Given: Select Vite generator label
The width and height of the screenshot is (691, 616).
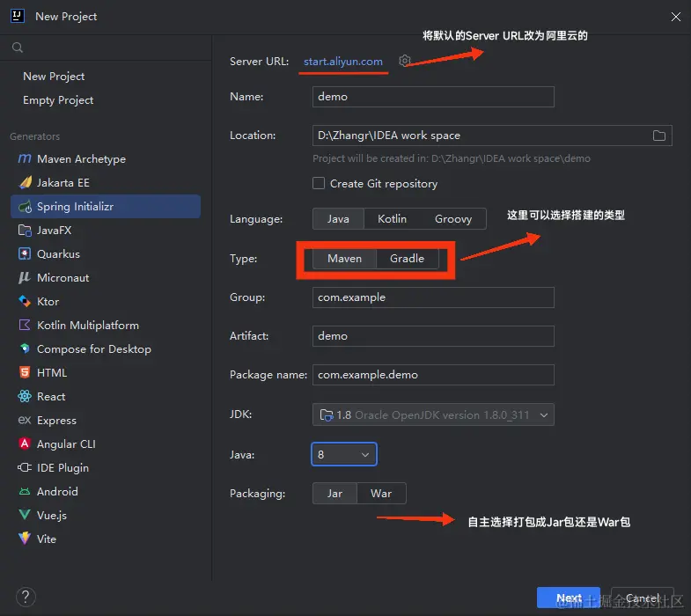Looking at the screenshot, I should 47,539.
